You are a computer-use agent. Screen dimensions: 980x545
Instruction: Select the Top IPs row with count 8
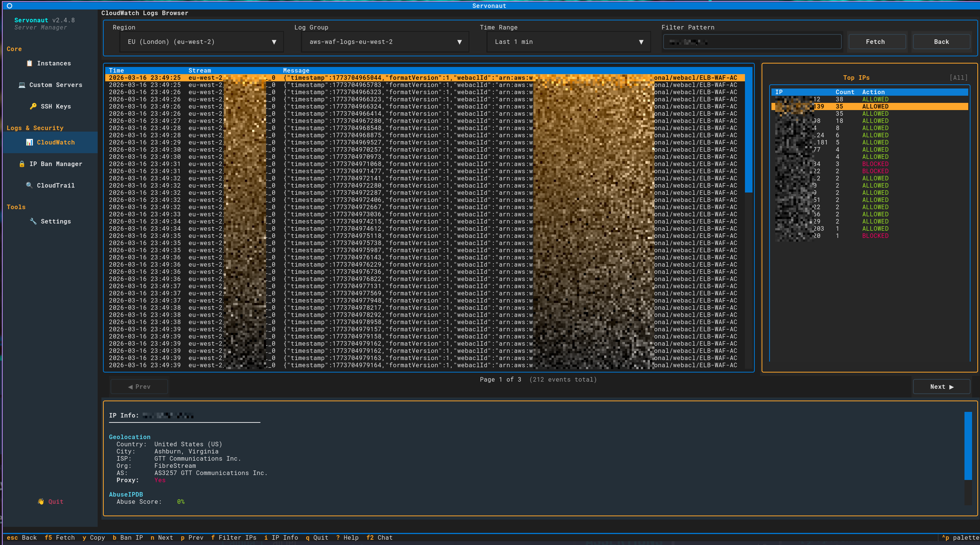point(870,128)
